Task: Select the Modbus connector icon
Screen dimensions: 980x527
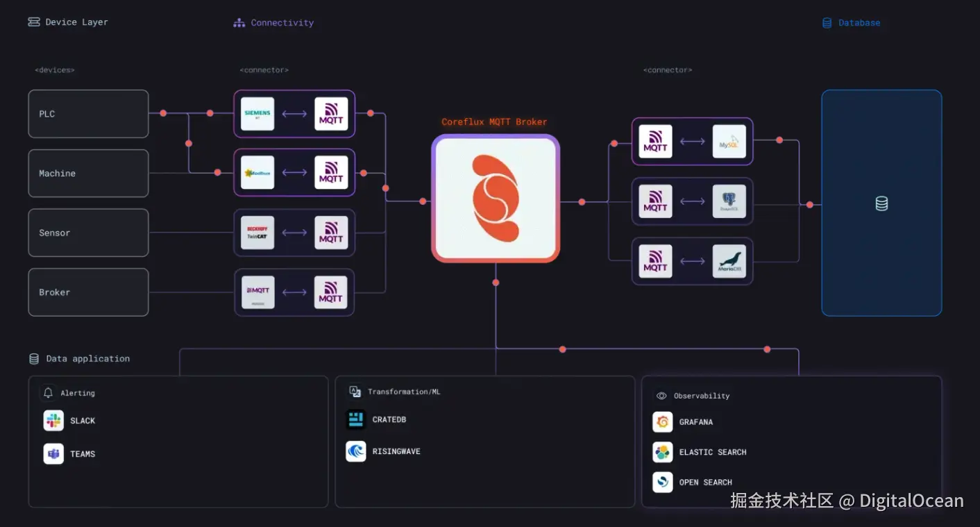Action: pyautogui.click(x=257, y=173)
